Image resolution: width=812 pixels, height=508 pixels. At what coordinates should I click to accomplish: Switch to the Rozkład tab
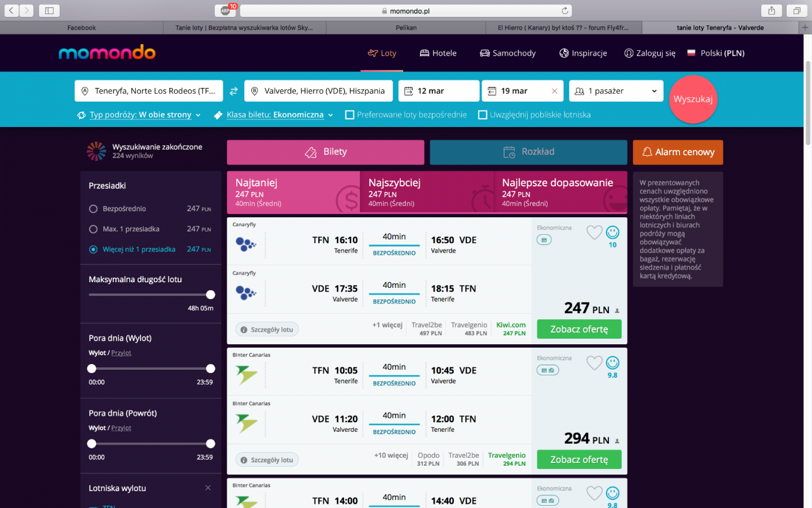pyautogui.click(x=528, y=152)
